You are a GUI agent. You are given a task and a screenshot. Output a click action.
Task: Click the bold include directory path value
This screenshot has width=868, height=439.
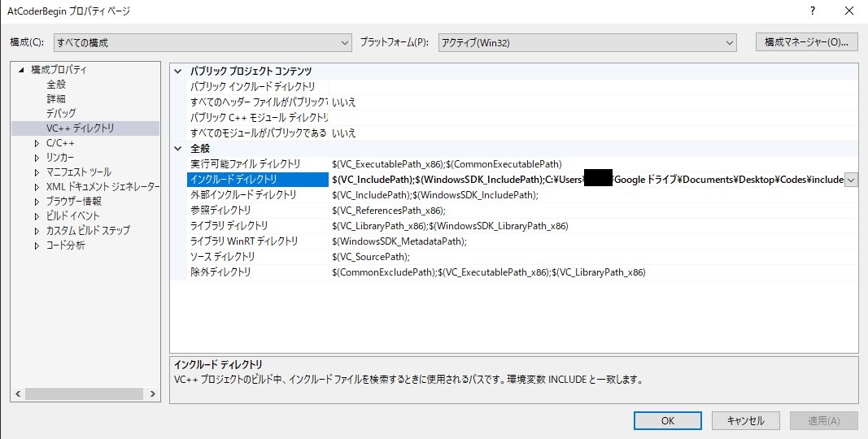[x=587, y=180]
